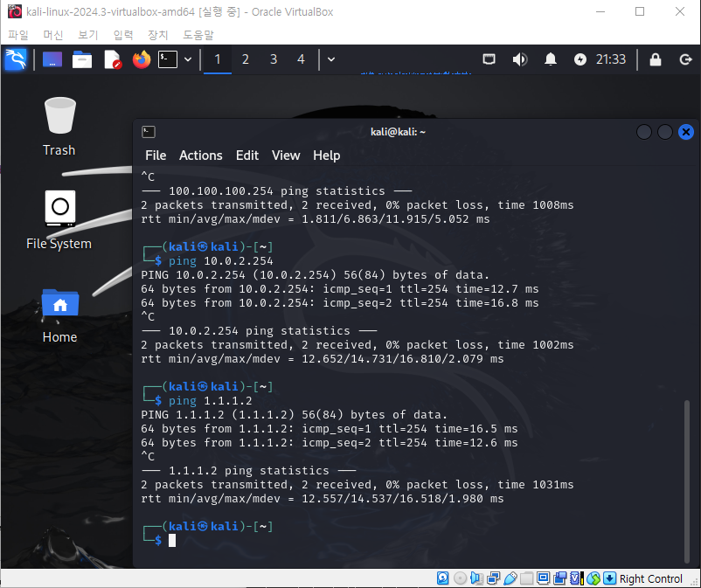Viewport: 701px width, 588px height.
Task: Click the 'ping 10.0.2.254' command line
Action: tap(221, 261)
